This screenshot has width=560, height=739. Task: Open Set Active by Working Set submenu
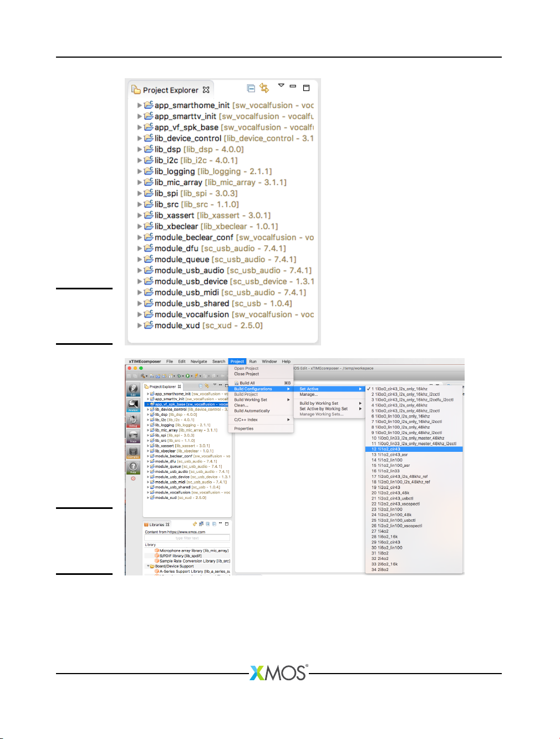(329, 409)
